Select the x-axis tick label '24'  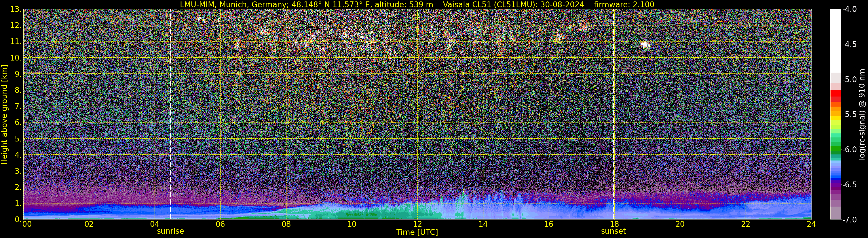[x=811, y=224]
